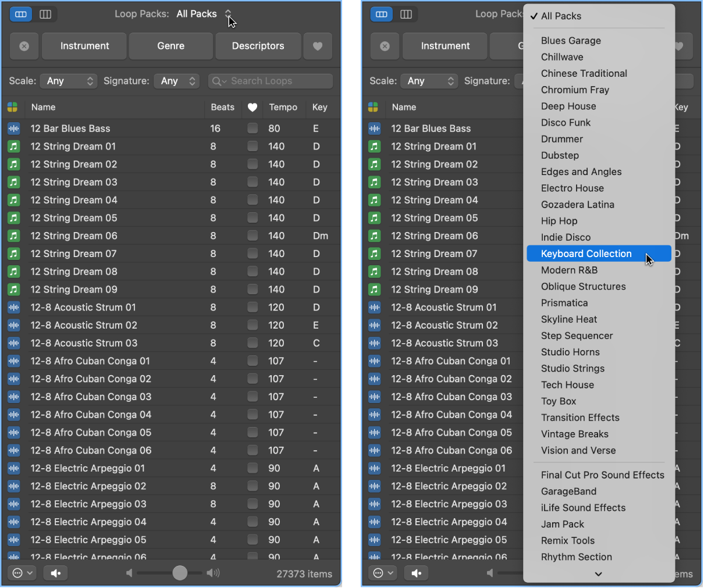Viewport: 704px width, 588px height.
Task: Open the ellipsis action menu in left panel footer
Action: pyautogui.click(x=23, y=573)
